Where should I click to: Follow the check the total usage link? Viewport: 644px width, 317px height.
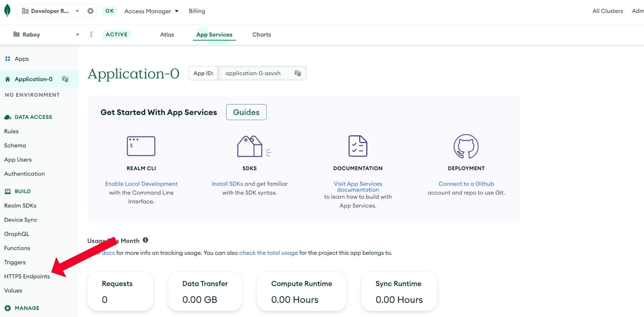pyautogui.click(x=268, y=253)
